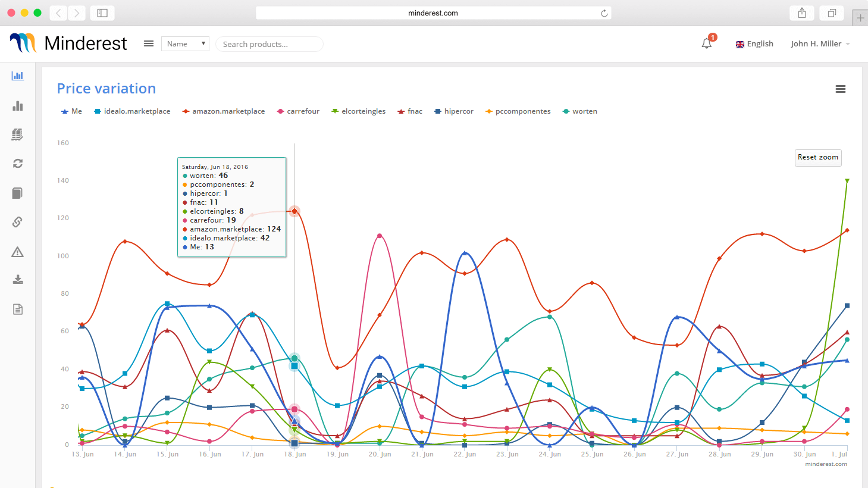868x488 pixels.
Task: Add a new browser tab
Action: click(x=860, y=18)
